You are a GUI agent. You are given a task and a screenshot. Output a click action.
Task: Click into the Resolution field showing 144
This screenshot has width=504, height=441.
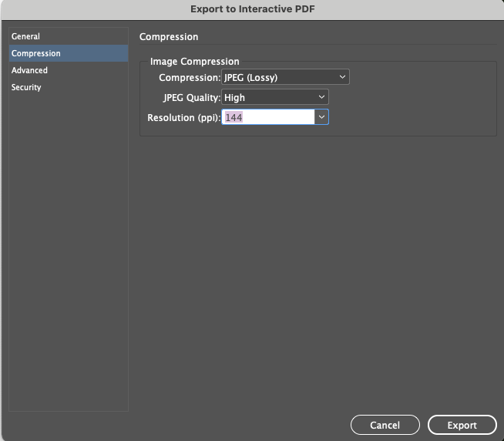tap(267, 117)
